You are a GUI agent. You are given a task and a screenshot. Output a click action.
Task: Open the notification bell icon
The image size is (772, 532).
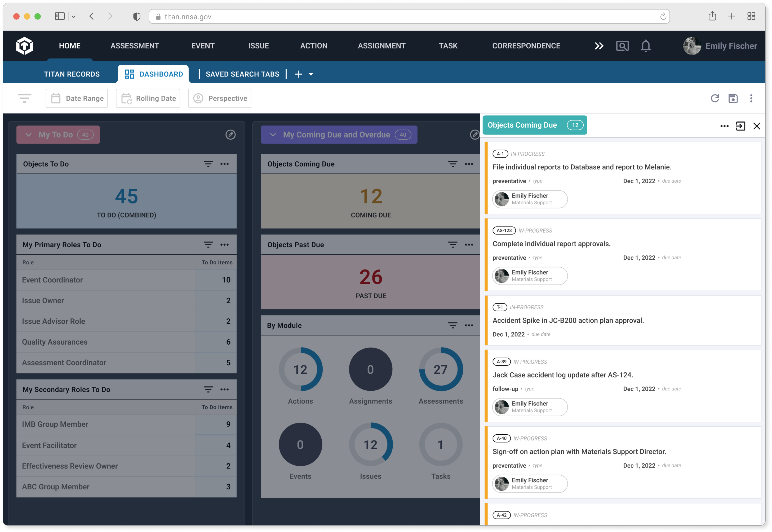coord(645,45)
